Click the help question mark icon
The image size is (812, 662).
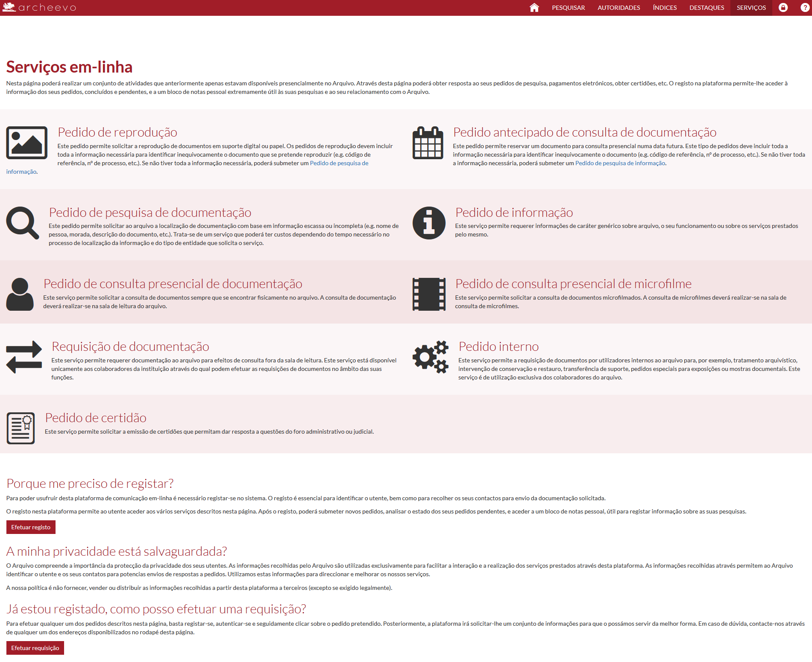tap(805, 8)
